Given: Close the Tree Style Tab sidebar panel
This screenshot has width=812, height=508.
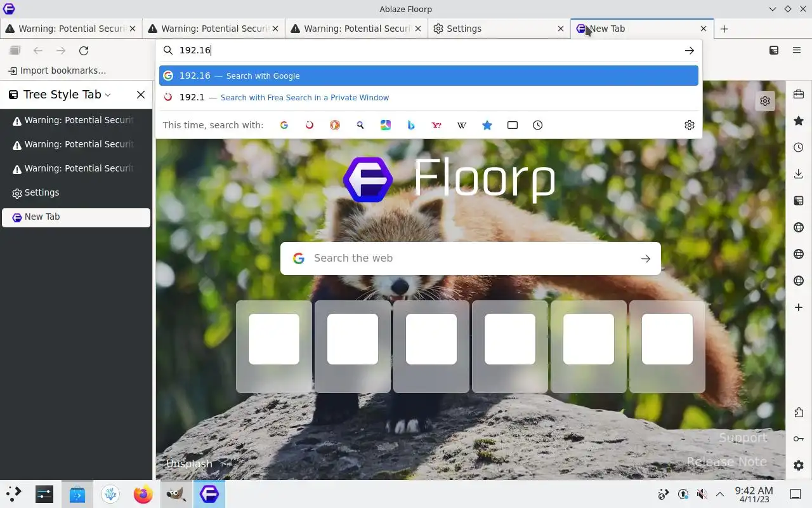Looking at the screenshot, I should point(141,95).
